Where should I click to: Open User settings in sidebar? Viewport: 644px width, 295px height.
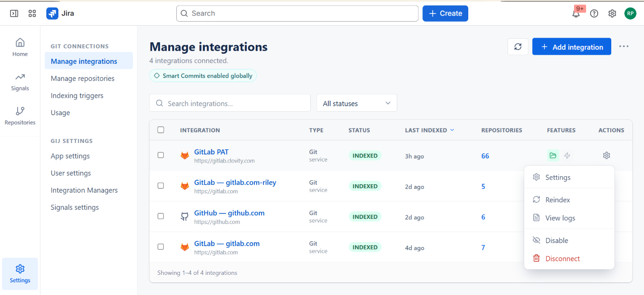coord(71,173)
